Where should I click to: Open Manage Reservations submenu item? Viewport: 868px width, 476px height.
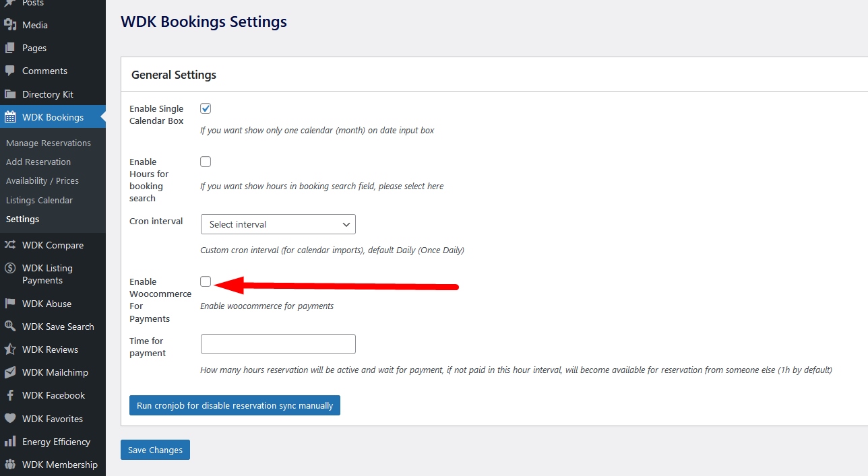pos(49,143)
